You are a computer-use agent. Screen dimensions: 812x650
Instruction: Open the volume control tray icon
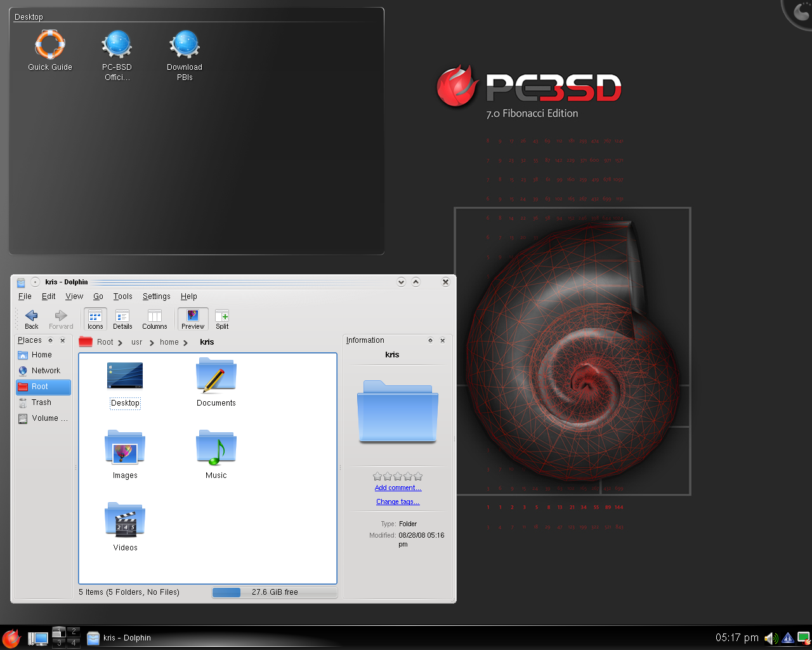[771, 638]
